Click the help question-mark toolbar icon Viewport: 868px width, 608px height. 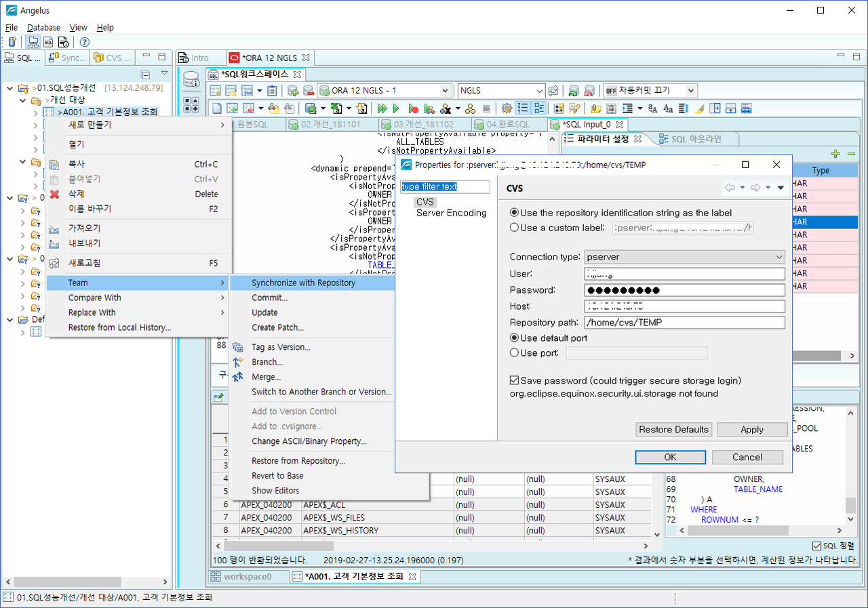click(x=85, y=42)
